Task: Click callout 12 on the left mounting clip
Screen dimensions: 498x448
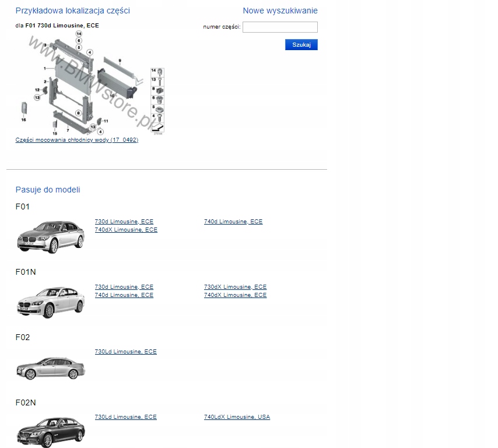Action: point(37,90)
